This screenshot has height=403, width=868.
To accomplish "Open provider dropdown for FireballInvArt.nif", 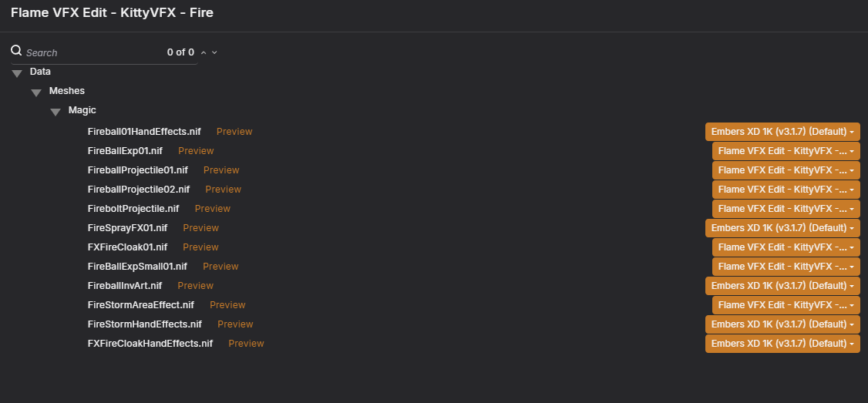I will (x=782, y=286).
